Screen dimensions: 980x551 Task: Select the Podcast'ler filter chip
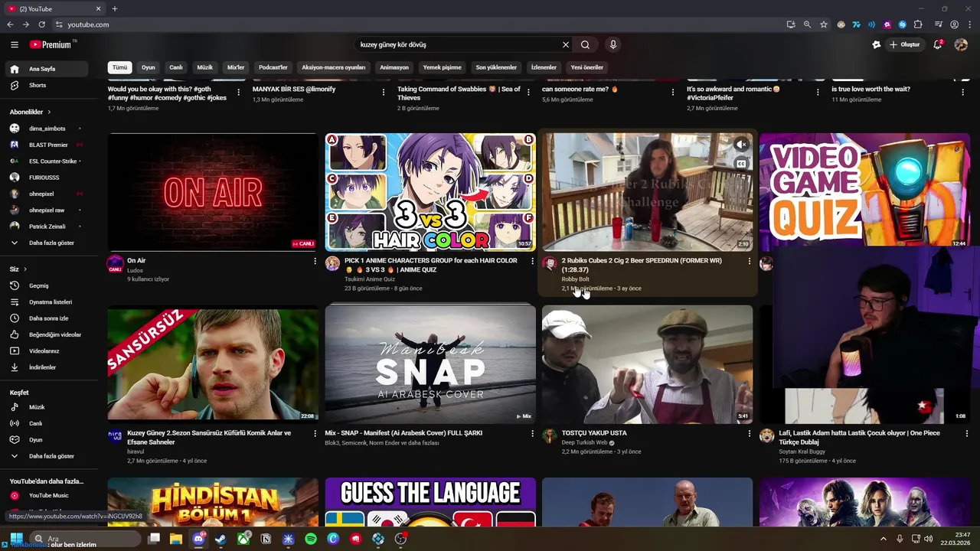click(273, 67)
